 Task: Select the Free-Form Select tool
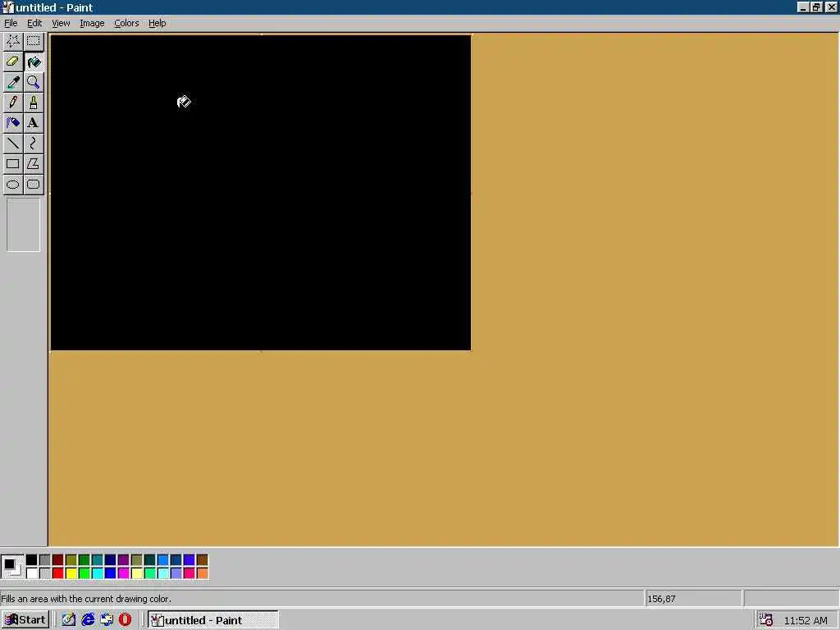[13, 41]
